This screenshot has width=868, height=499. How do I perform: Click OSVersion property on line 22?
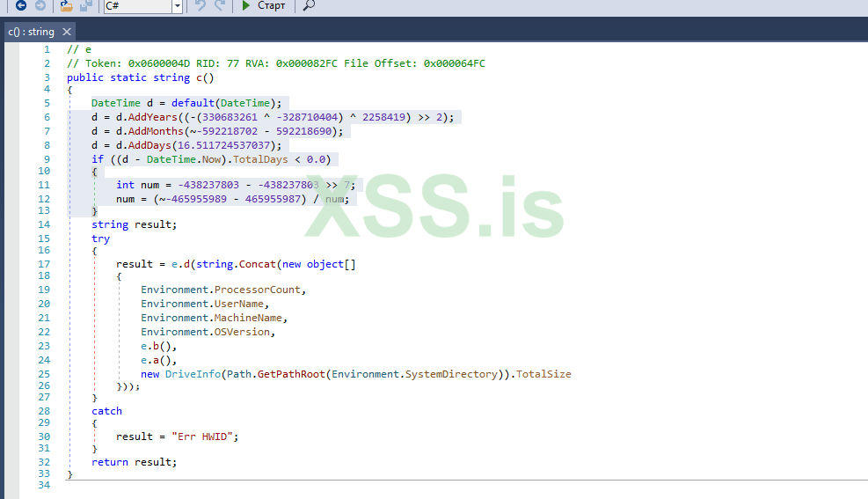(x=243, y=332)
